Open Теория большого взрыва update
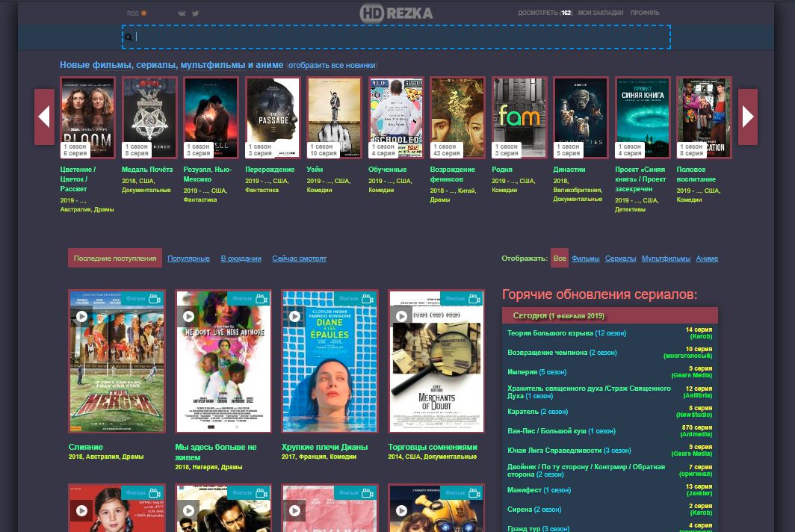The image size is (795, 532). [x=567, y=333]
